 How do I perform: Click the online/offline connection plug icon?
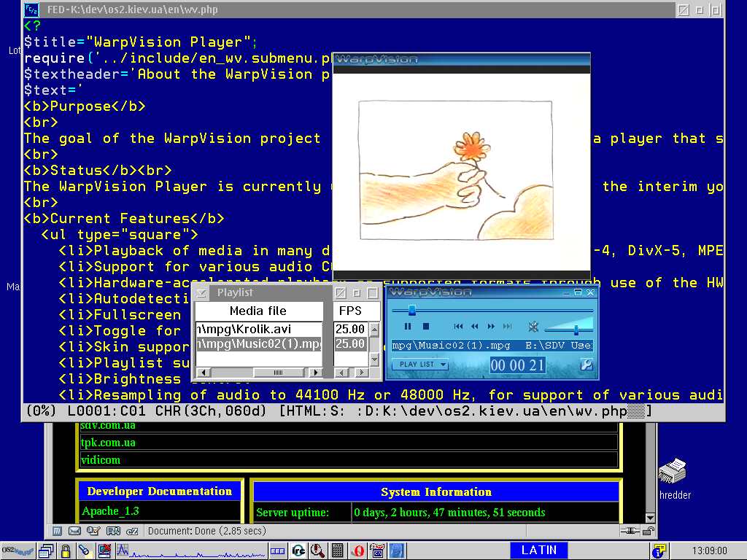point(630,531)
